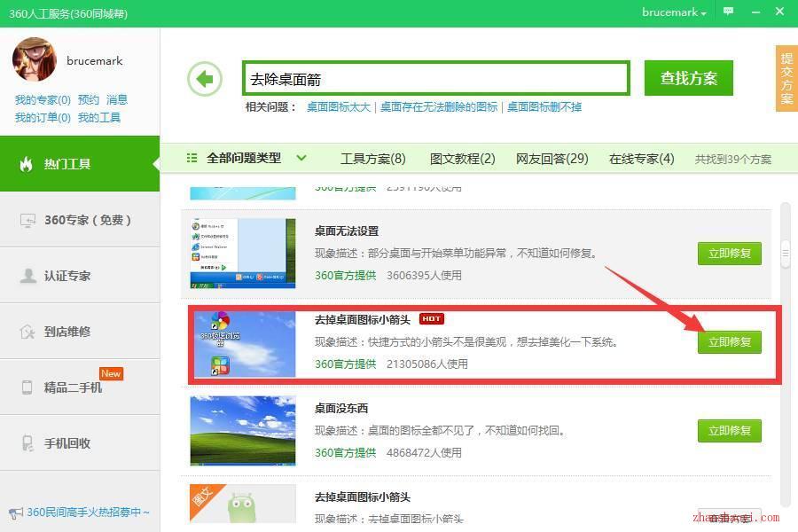
Task: Click the 共找到39个方案 result count
Action: coord(733,160)
